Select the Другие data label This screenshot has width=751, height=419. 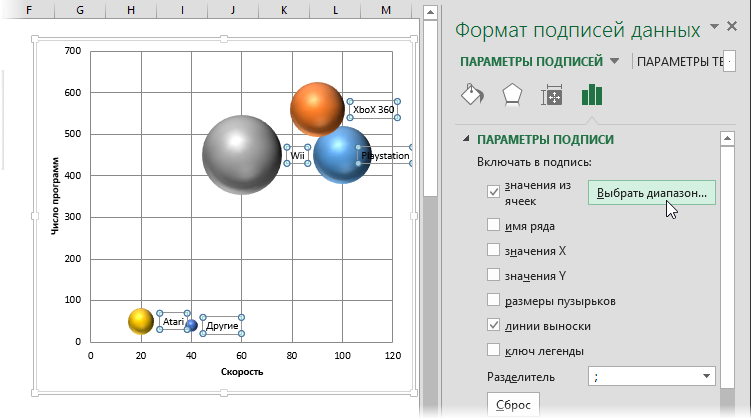pos(222,326)
